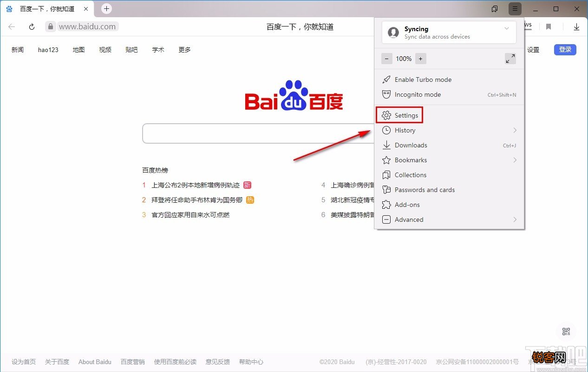588x372 pixels.
Task: Open Settings from the menu
Action: click(399, 115)
